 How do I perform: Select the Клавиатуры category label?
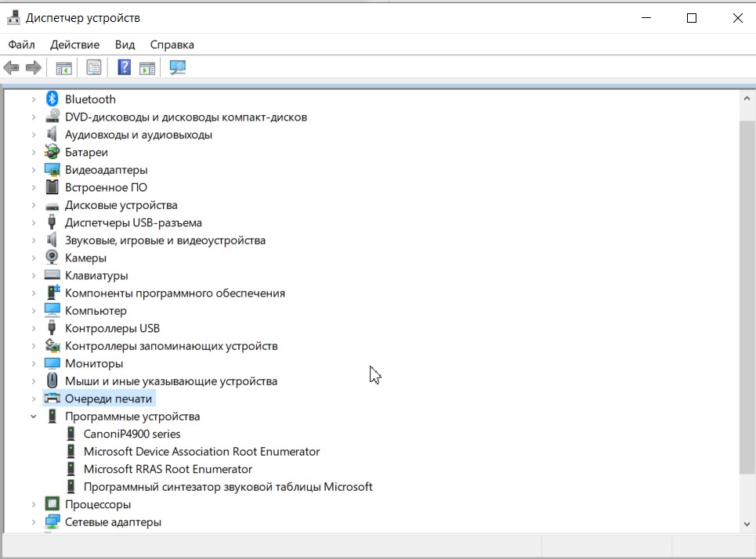[x=96, y=276]
